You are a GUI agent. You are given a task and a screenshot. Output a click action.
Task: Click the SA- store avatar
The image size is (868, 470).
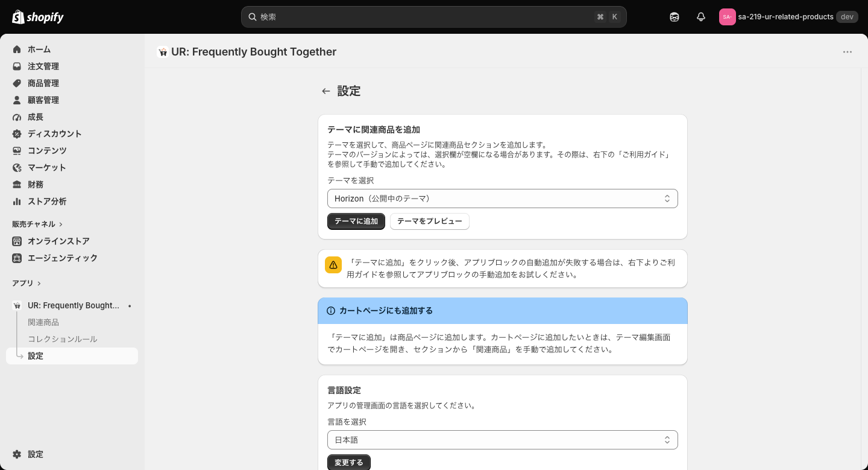[x=727, y=17]
